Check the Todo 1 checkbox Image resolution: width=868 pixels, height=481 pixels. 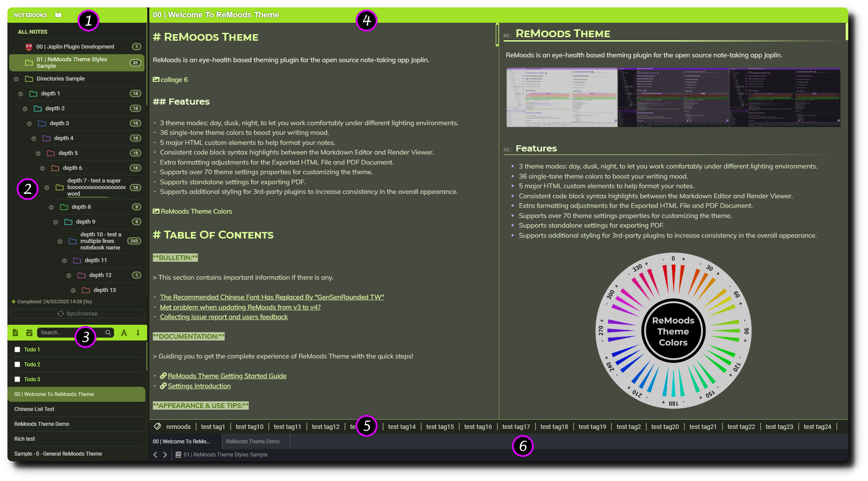point(18,350)
